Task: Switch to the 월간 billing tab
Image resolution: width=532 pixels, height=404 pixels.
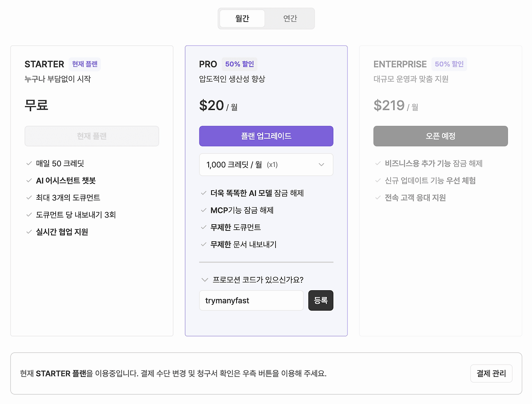Action: coord(242,19)
